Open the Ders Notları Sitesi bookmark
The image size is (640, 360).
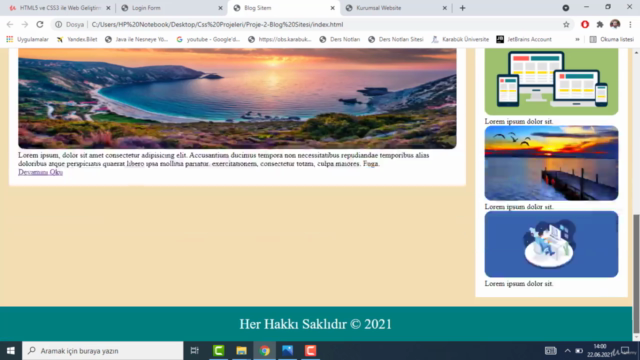pyautogui.click(x=396, y=39)
